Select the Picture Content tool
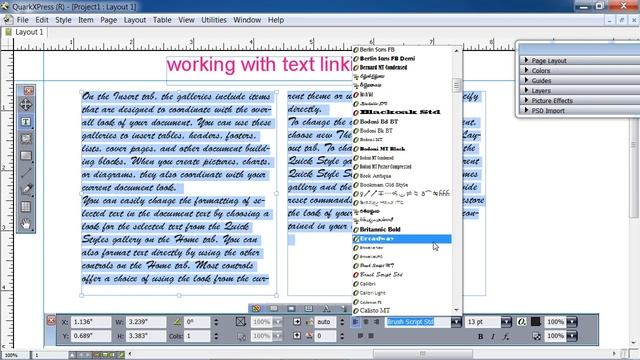This screenshot has width=640, height=360. click(26, 139)
